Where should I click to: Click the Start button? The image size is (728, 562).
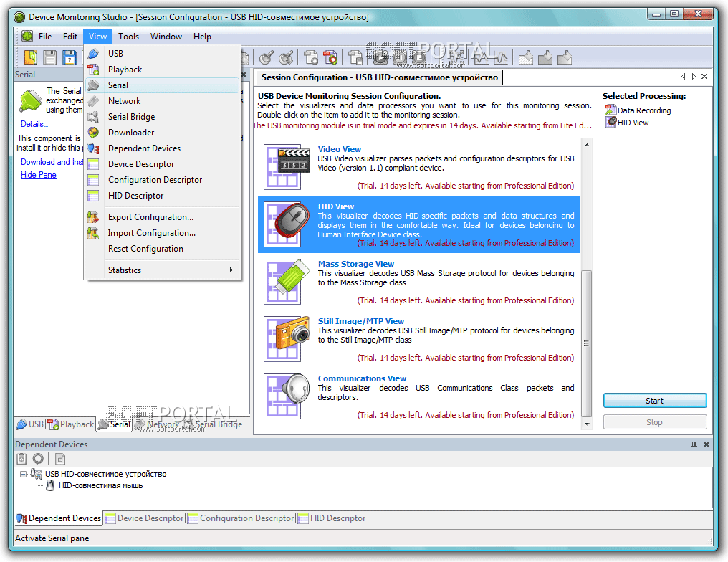pyautogui.click(x=655, y=401)
